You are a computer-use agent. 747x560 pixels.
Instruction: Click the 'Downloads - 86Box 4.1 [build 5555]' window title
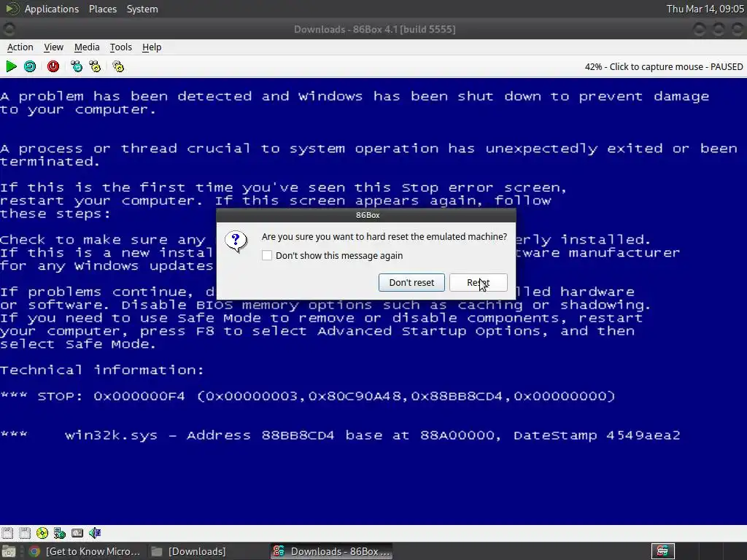374,29
